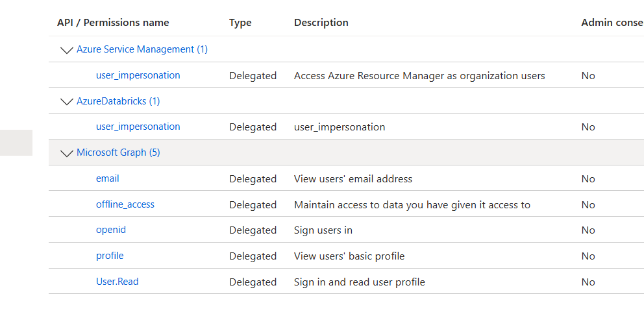Select user_impersonation under AzureDatabricks

138,127
